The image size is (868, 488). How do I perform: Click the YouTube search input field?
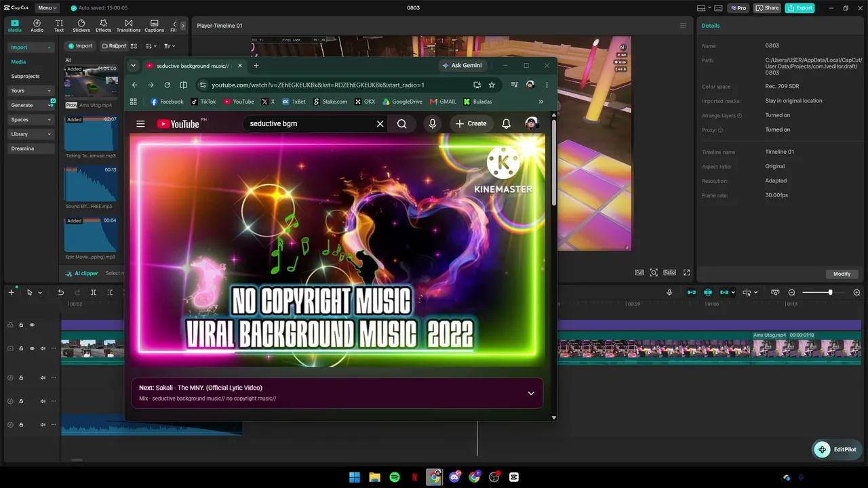point(310,124)
